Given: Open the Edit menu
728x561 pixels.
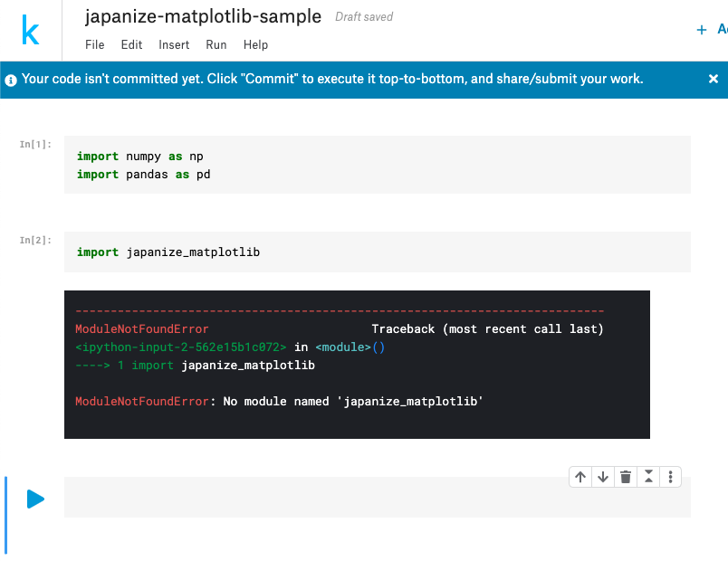Looking at the screenshot, I should [x=131, y=44].
